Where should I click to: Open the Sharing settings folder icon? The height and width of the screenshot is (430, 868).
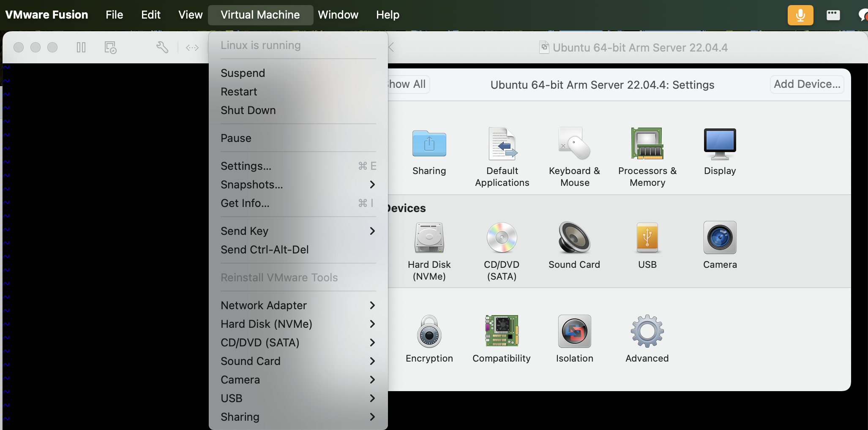(429, 144)
